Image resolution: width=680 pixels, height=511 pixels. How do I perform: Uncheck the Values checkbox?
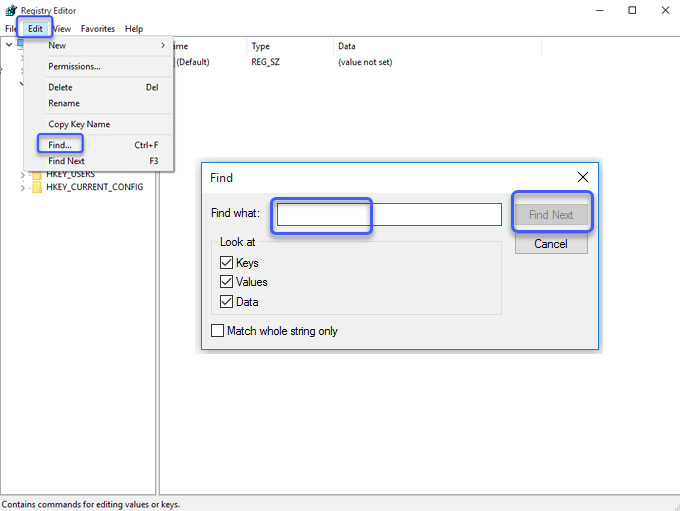click(x=226, y=282)
